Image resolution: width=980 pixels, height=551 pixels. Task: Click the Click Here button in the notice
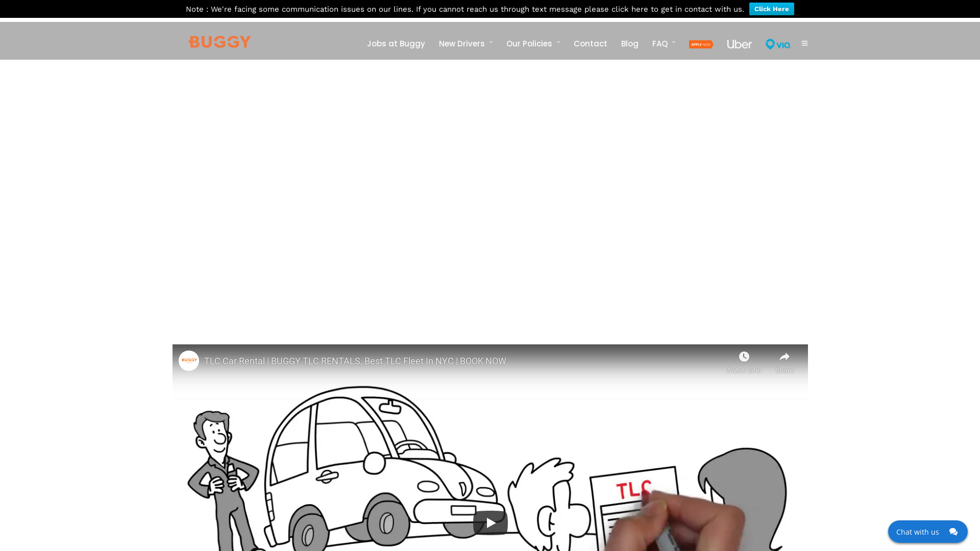(x=771, y=9)
